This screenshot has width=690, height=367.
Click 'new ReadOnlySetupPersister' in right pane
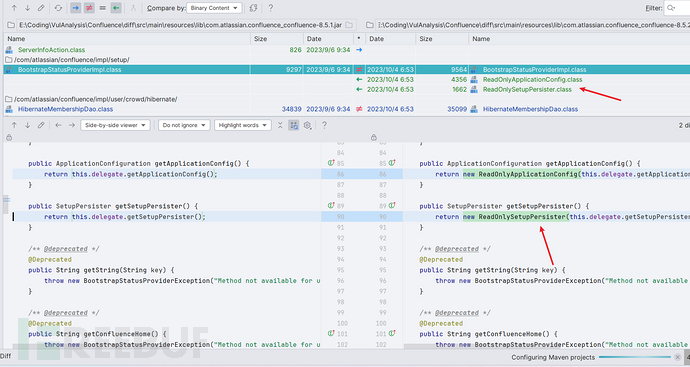click(x=515, y=217)
